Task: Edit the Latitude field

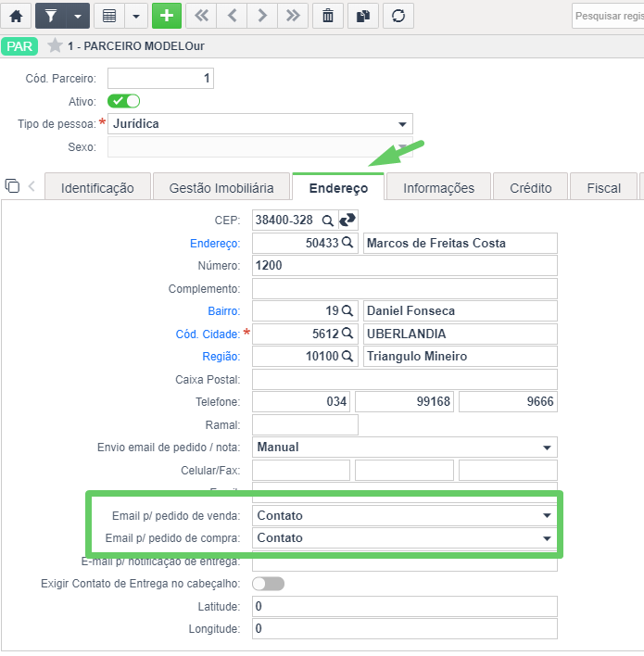Action: (405, 606)
